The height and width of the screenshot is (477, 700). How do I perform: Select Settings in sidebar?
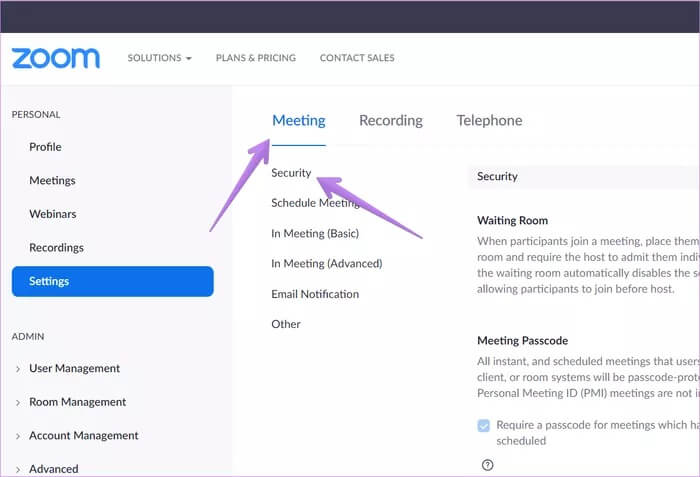[x=112, y=281]
